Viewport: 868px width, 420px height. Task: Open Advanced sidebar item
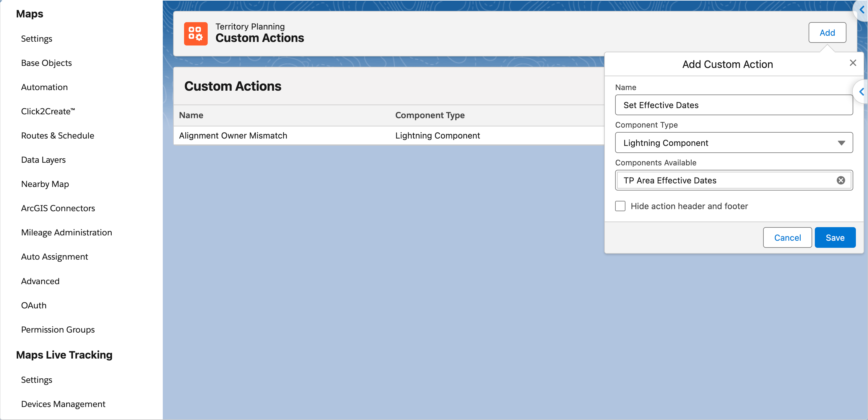click(40, 281)
